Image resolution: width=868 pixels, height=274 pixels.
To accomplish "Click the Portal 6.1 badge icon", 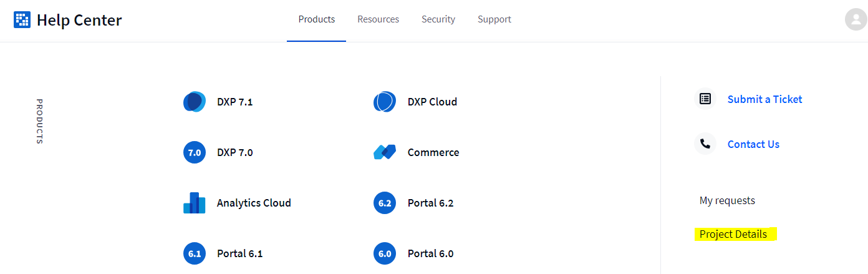I will [x=195, y=253].
